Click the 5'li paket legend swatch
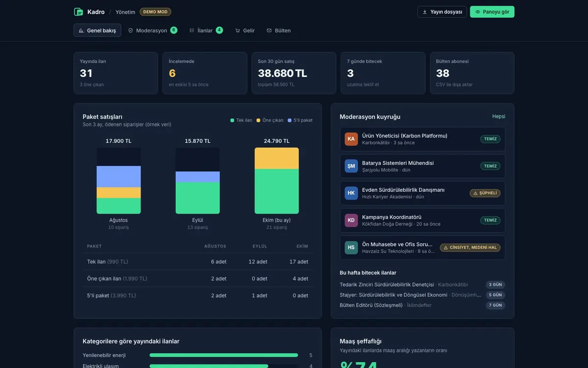Image resolution: width=588 pixels, height=368 pixels. (x=290, y=120)
